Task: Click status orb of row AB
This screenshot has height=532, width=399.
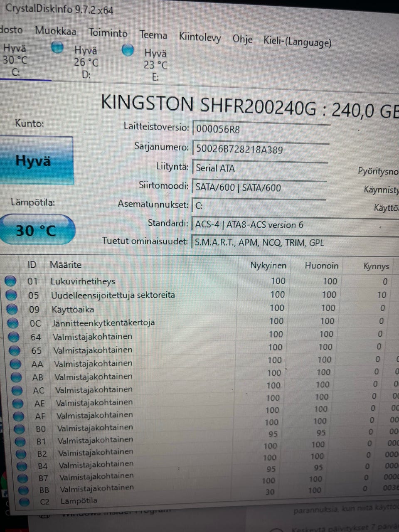Action: click(16, 377)
